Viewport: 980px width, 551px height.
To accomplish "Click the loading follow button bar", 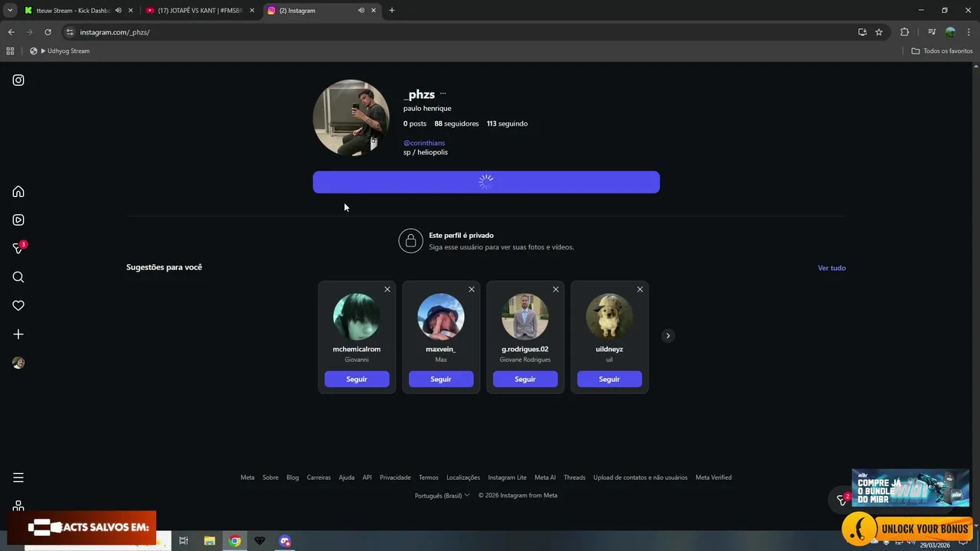I will [x=486, y=182].
